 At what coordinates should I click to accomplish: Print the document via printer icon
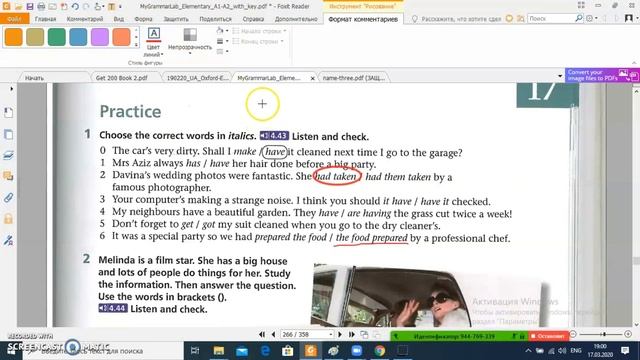tap(41, 7)
